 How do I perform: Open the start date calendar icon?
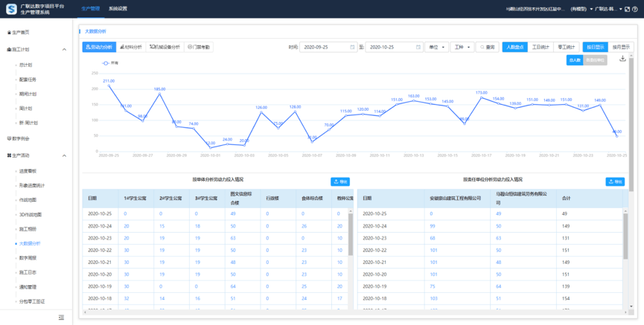352,47
